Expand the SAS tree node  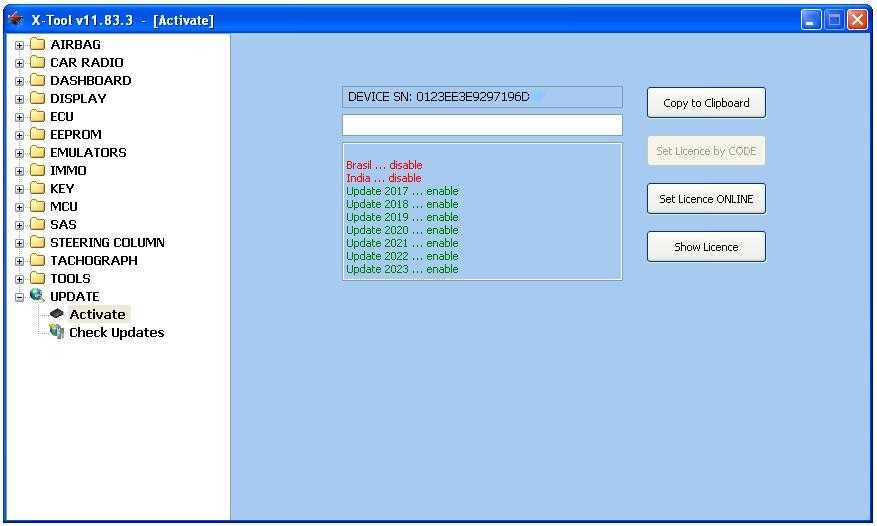click(x=20, y=226)
